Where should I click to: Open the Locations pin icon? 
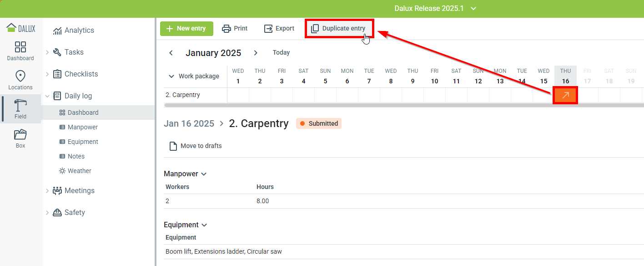point(20,76)
